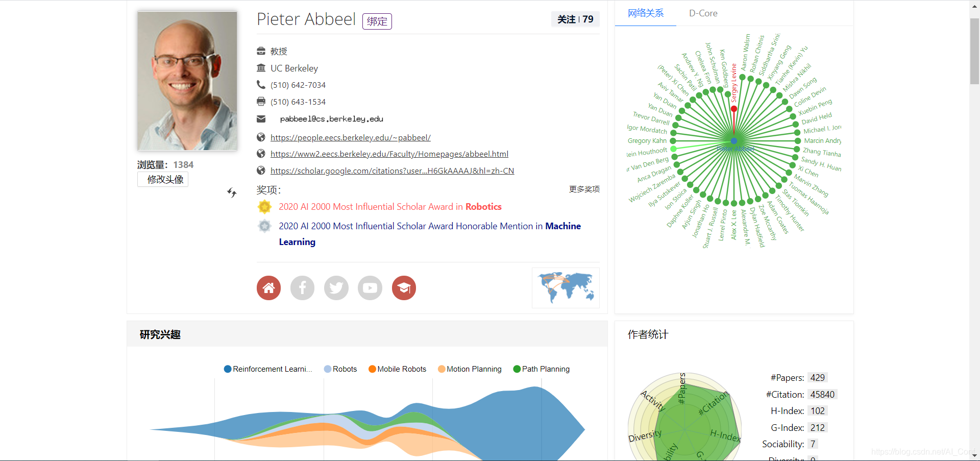Viewport: 980px width, 461px height.
Task: Open the red homepage circle icon
Action: click(268, 288)
